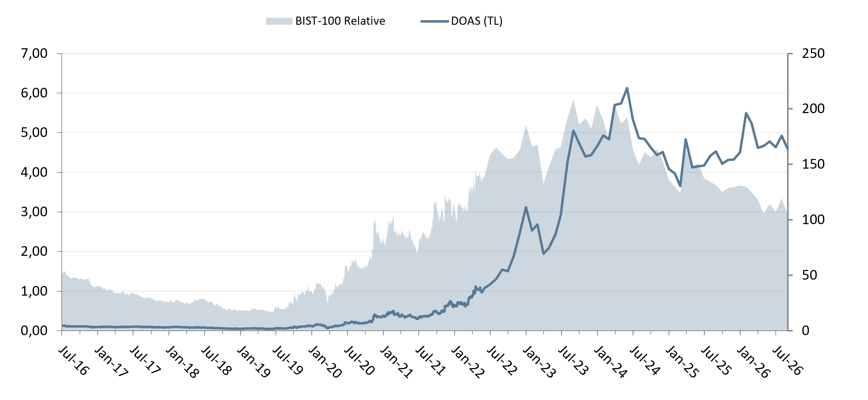Click the Jan-22 date label
868x400 pixels.
coord(468,362)
